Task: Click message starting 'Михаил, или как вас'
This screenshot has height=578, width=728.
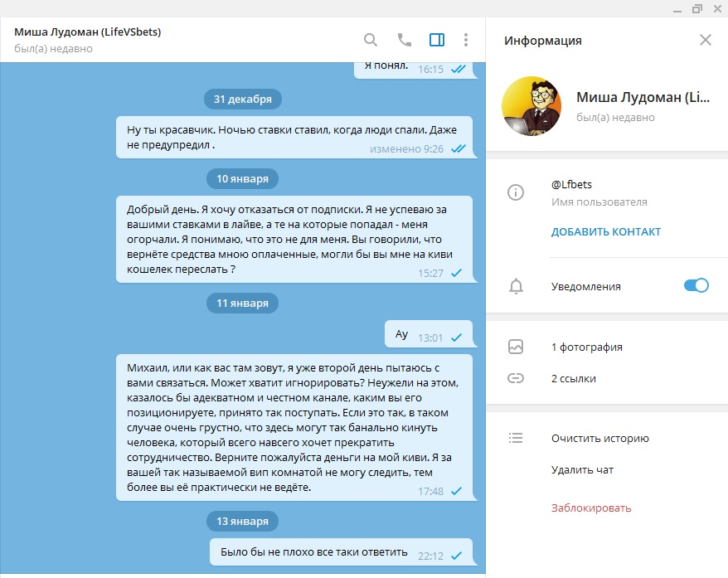Action: [294, 428]
